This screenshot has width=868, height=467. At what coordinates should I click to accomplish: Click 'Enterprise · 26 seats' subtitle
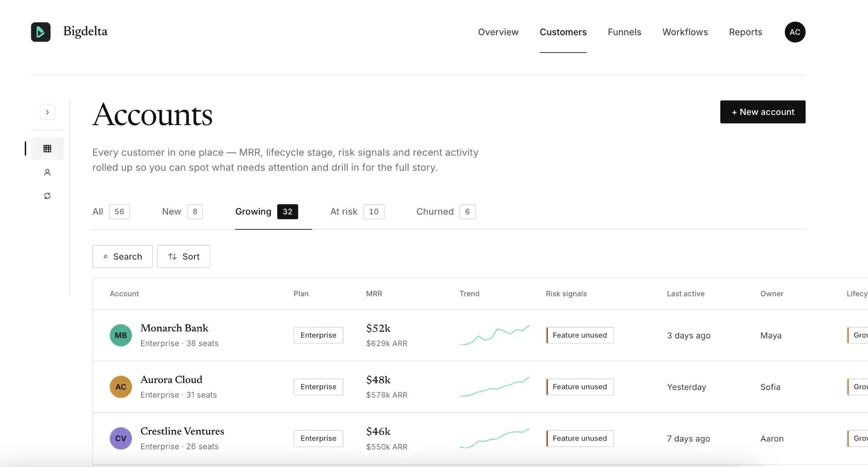(179, 447)
